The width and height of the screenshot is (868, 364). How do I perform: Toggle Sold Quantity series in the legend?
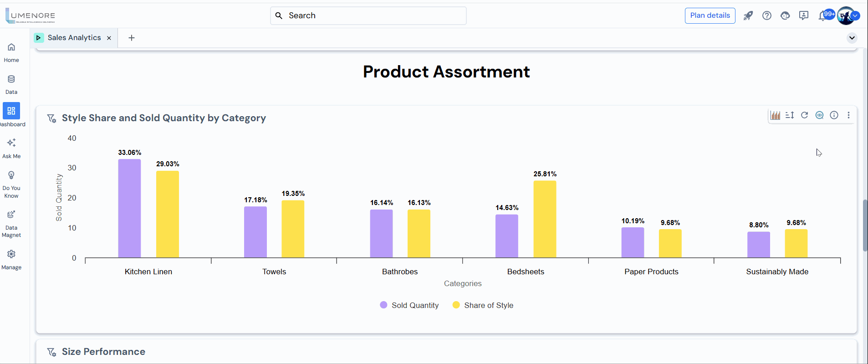pos(409,305)
